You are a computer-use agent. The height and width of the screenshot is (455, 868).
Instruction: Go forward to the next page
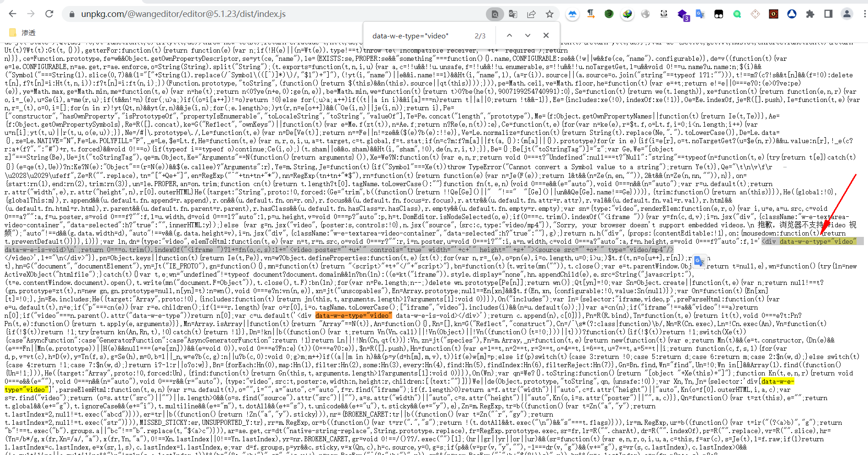[x=31, y=14]
